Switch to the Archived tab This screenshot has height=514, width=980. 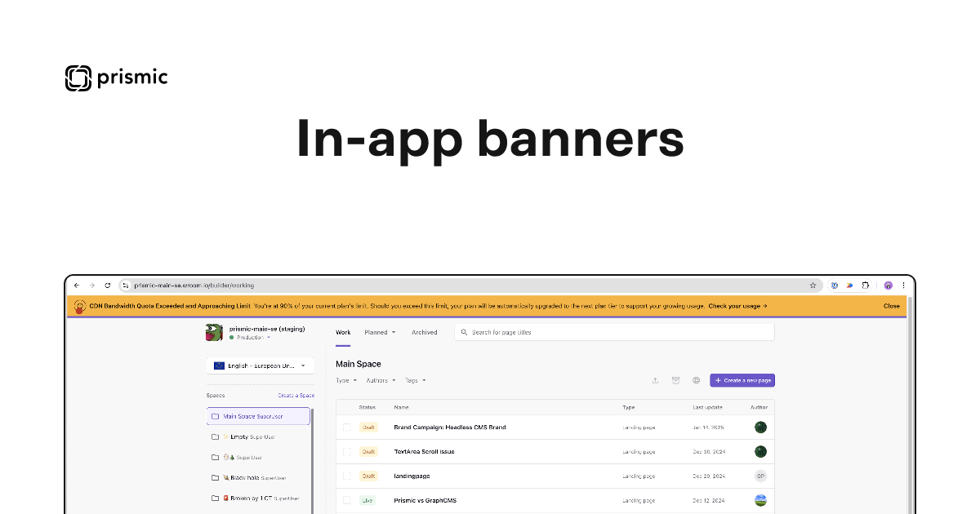(424, 332)
